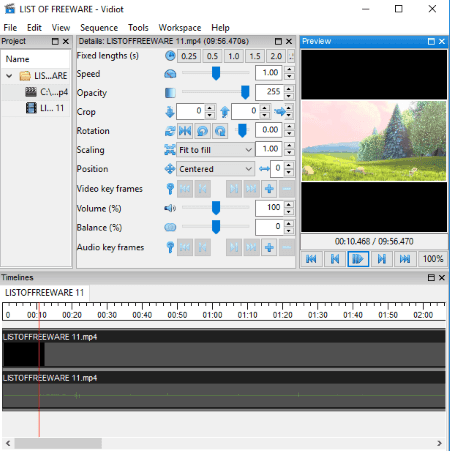Image resolution: width=450 pixels, height=451 pixels.
Task: Open the Sequence menu
Action: coord(99,28)
